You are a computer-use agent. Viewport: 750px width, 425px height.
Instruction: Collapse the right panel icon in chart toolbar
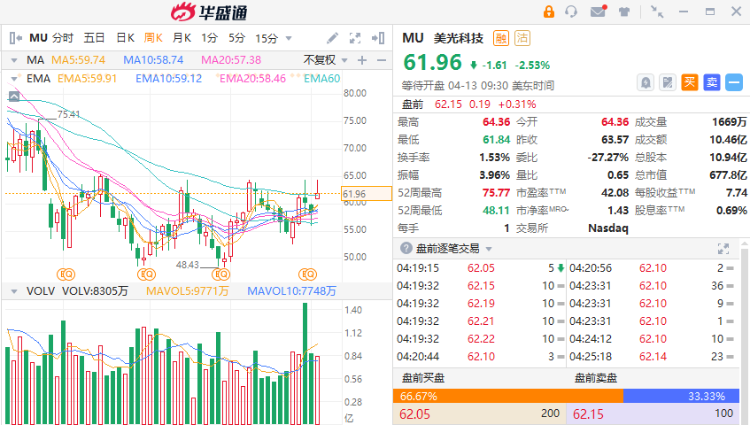pyautogui.click(x=378, y=38)
